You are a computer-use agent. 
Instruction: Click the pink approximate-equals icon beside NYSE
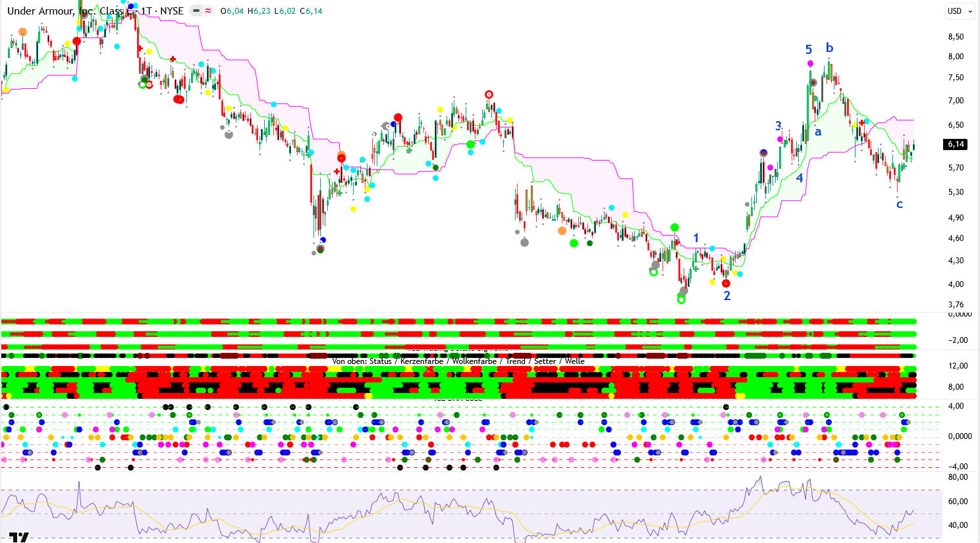click(208, 11)
